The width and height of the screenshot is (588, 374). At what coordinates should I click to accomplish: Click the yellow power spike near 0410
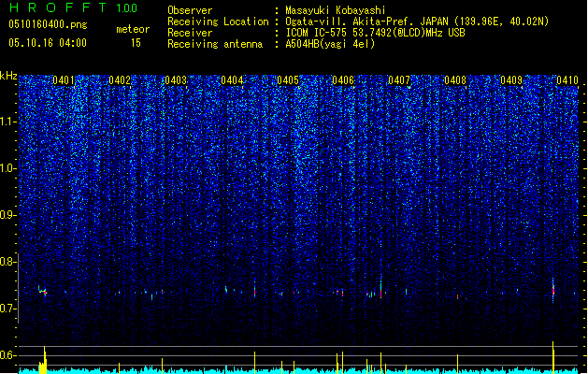point(553,357)
